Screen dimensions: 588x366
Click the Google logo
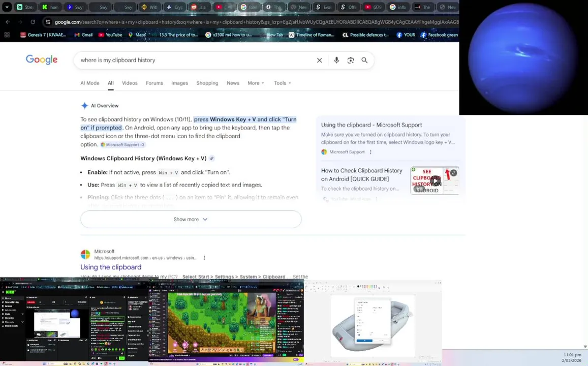click(42, 59)
